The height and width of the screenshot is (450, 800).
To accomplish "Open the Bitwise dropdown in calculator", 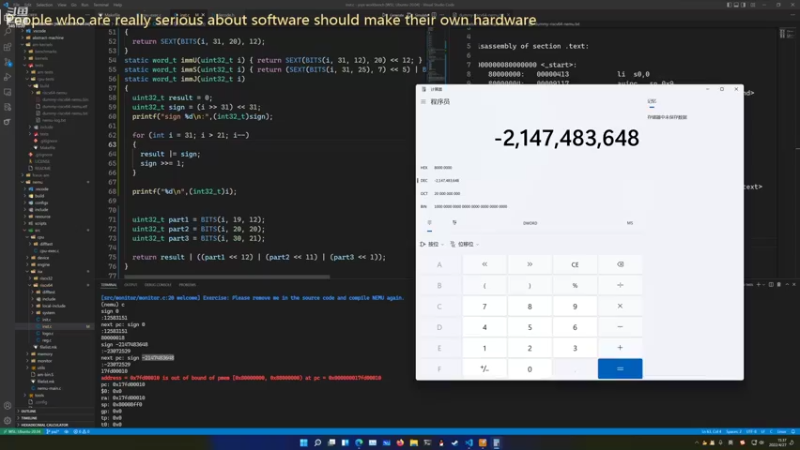I will pos(432,244).
